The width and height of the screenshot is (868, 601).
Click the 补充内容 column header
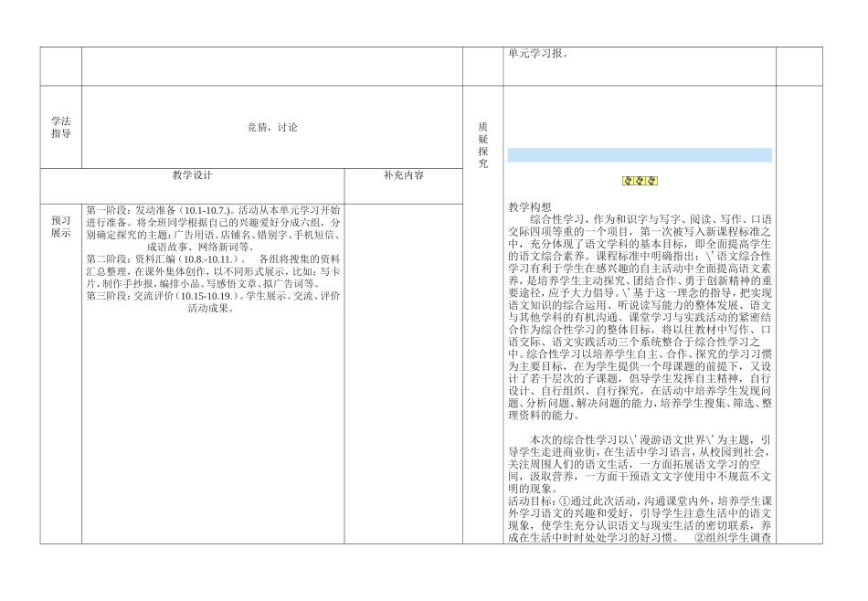(x=404, y=175)
